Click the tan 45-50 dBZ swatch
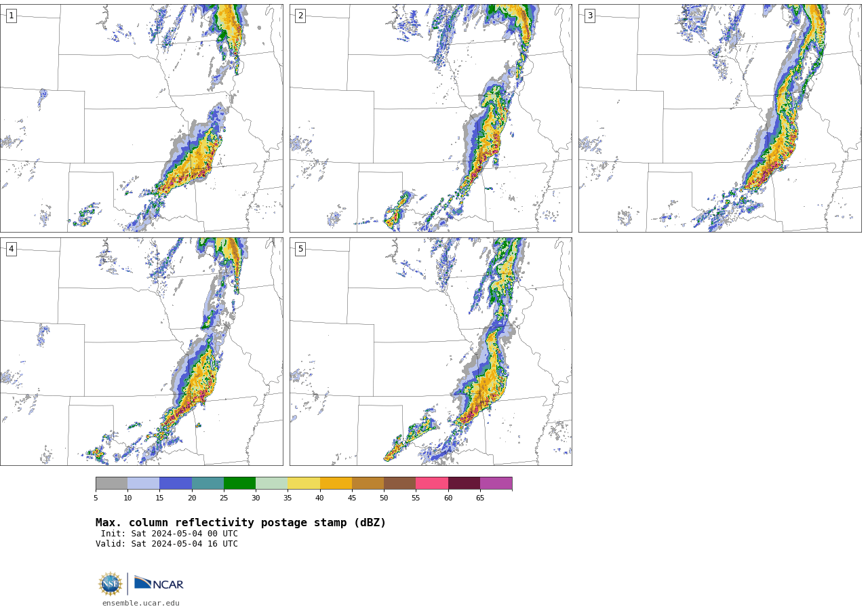Viewport: 868px width, 611px height. [x=368, y=483]
